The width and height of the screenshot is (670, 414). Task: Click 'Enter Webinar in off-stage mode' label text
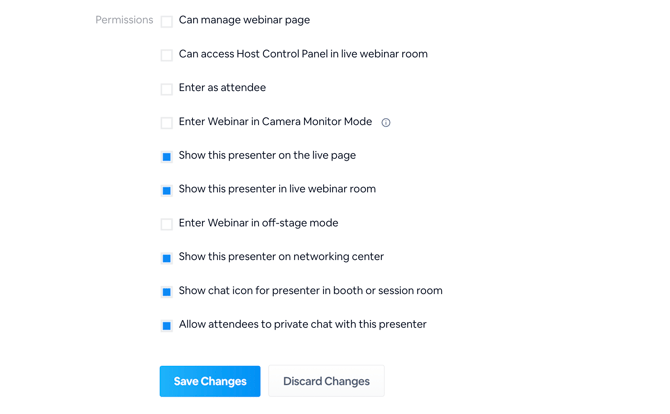coord(258,223)
